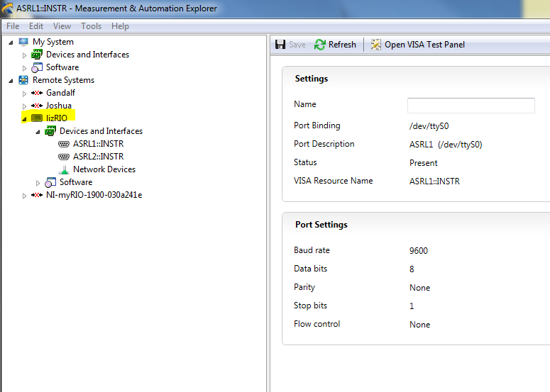Collapse the Remote Systems node
550x392 pixels.
click(11, 81)
